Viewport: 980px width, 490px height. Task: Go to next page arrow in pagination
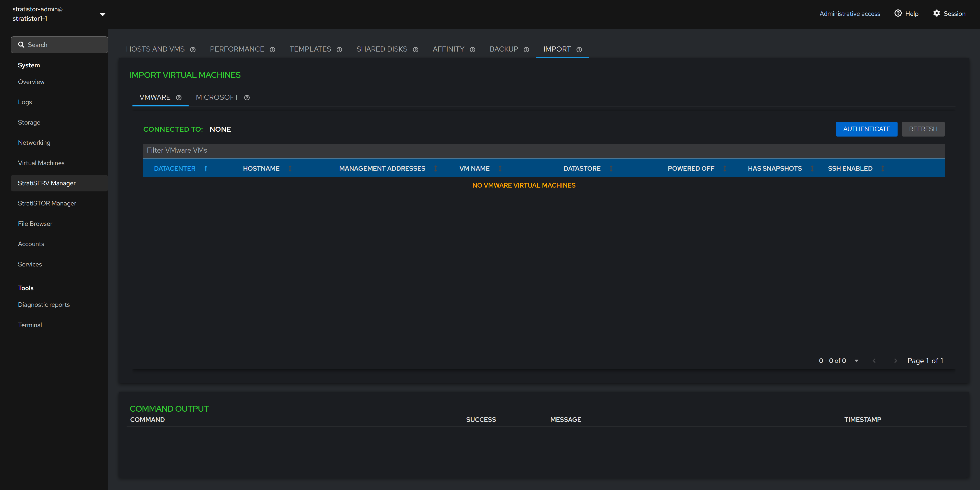pyautogui.click(x=895, y=361)
